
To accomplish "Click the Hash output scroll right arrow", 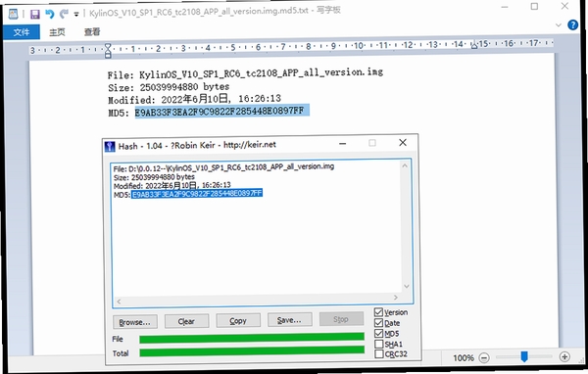I will (x=396, y=298).
